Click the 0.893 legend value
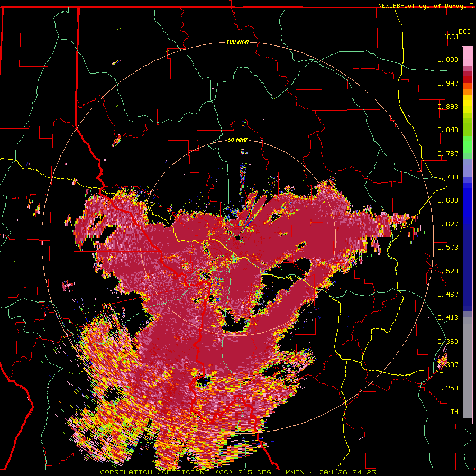Image resolution: width=476 pixels, height=476 pixels. (448, 106)
